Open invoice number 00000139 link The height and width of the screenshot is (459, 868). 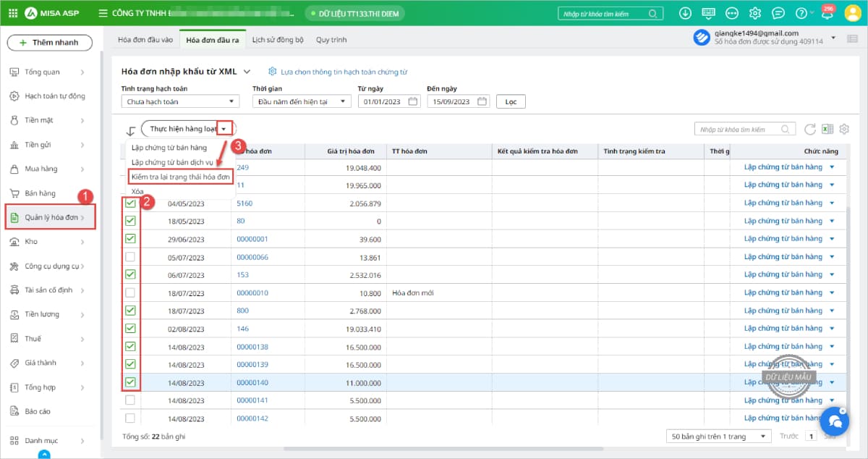click(252, 364)
